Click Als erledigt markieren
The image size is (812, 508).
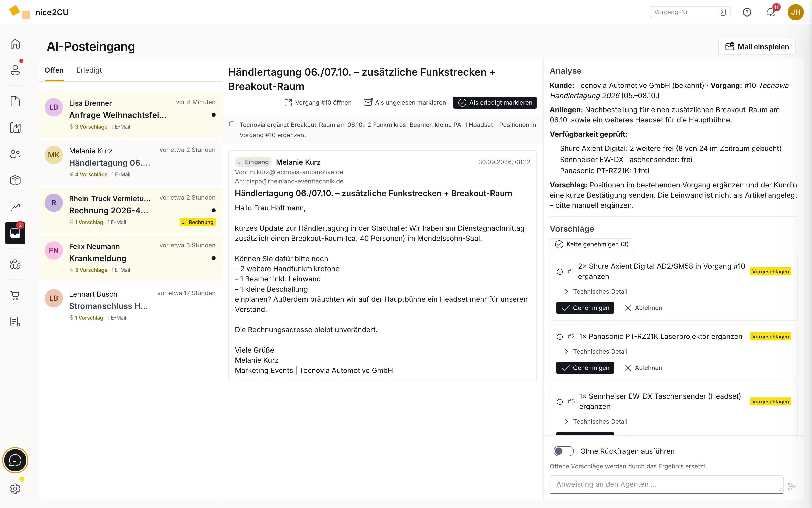[495, 102]
